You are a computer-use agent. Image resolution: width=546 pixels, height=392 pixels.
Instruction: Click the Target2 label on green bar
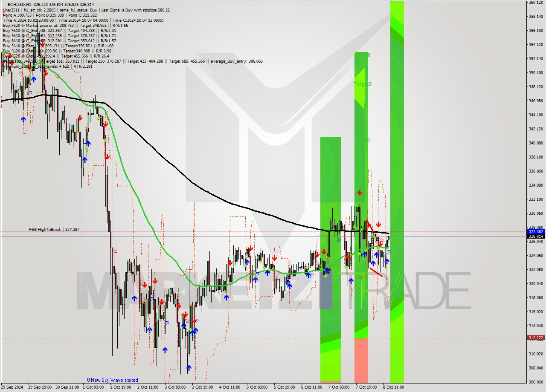[x=363, y=84]
